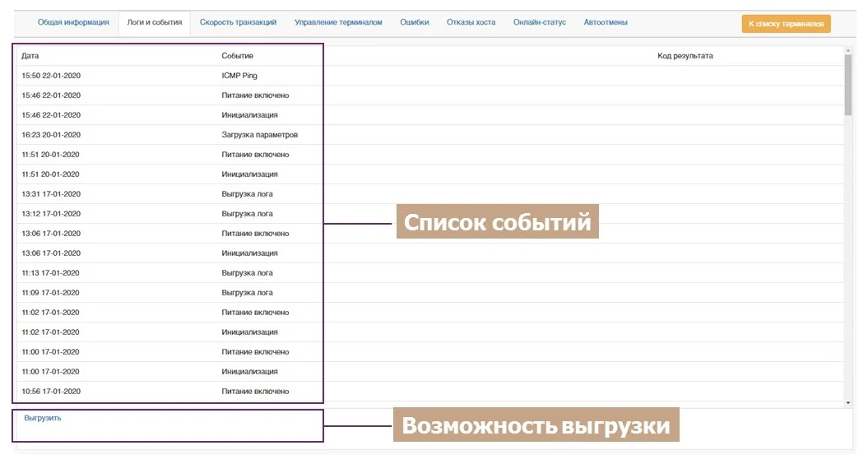The width and height of the screenshot is (868, 464).
Task: Select the Загрузка параметров event row
Action: click(259, 135)
